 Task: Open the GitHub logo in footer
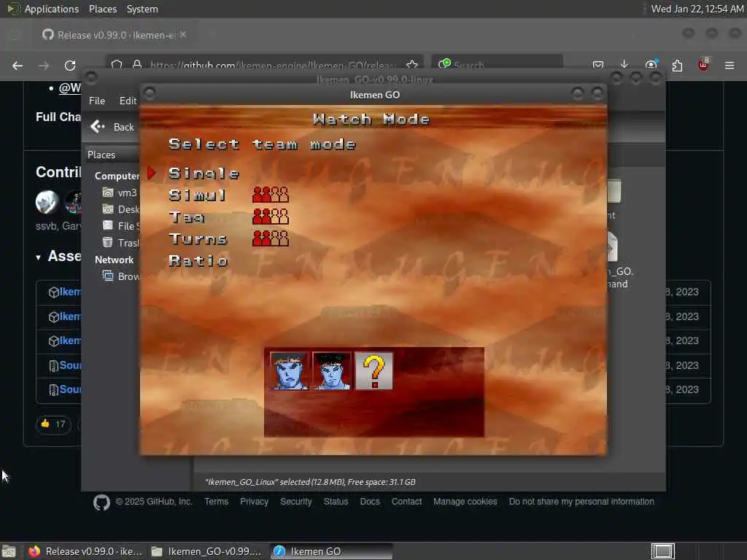[x=101, y=502]
